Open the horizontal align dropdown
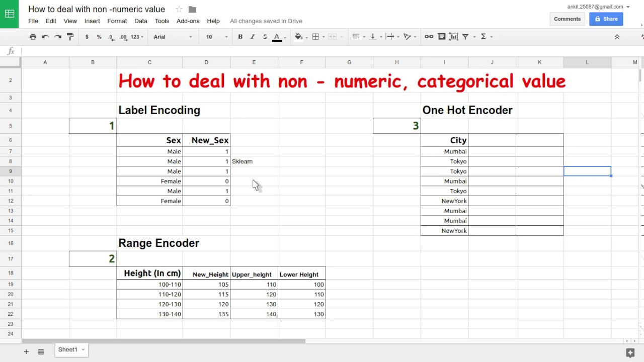 coord(358,37)
